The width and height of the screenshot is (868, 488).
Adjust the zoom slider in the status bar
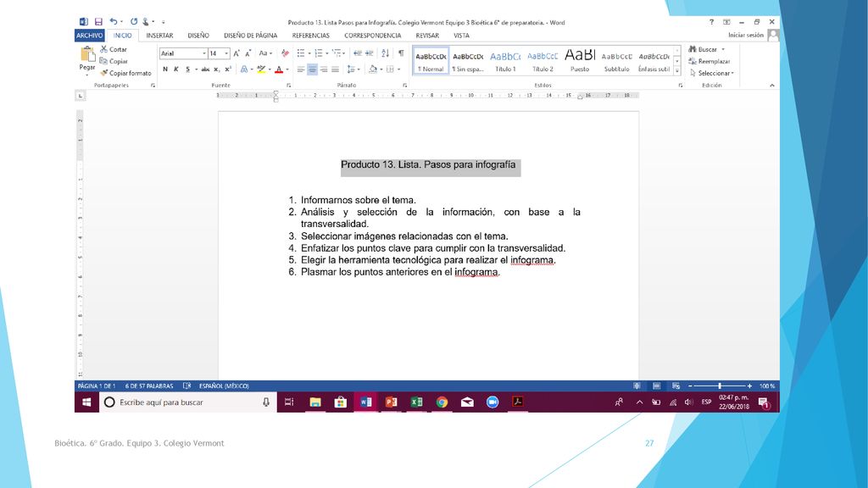coord(720,385)
